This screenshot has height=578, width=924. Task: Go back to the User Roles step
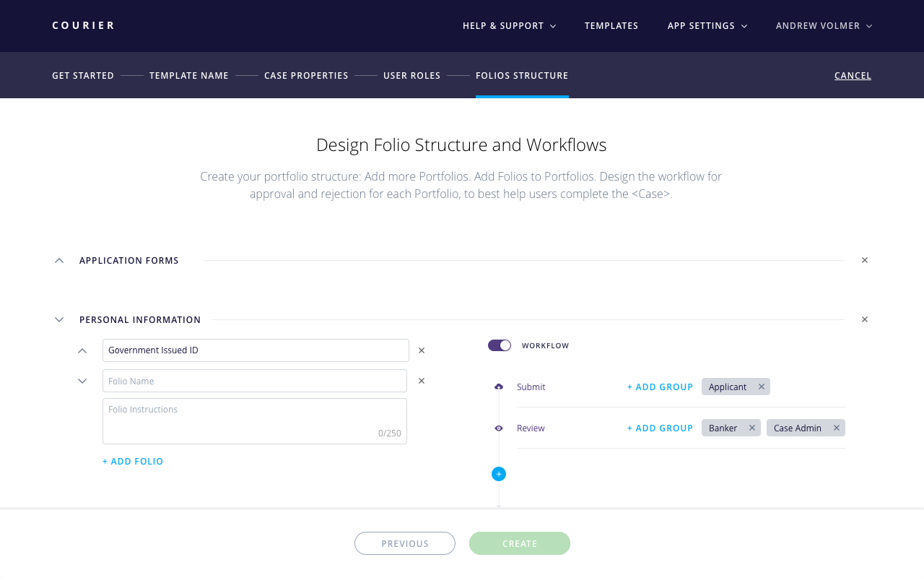[x=411, y=75]
